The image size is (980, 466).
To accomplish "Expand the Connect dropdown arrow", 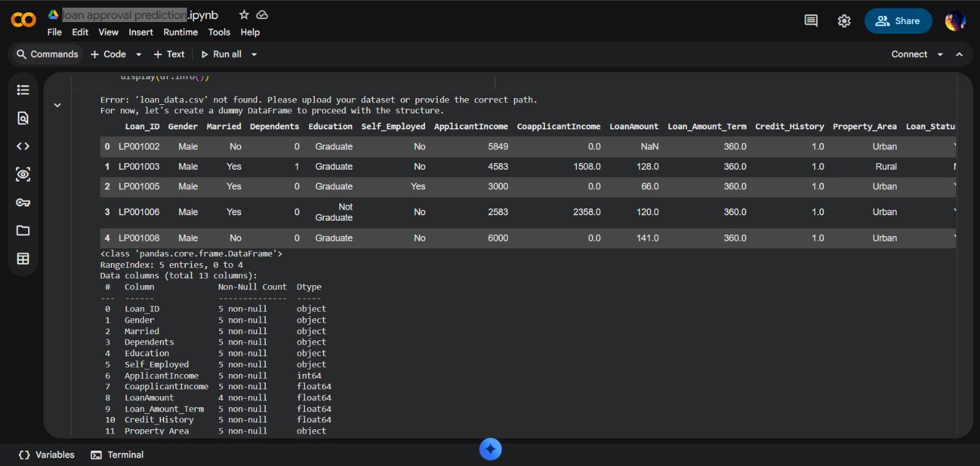I will click(940, 55).
